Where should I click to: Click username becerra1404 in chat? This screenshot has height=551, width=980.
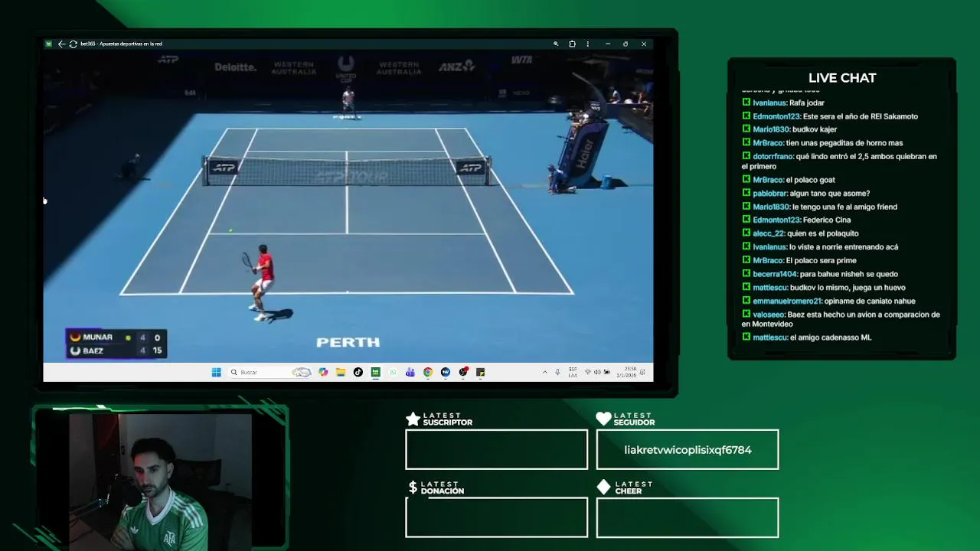(x=775, y=274)
